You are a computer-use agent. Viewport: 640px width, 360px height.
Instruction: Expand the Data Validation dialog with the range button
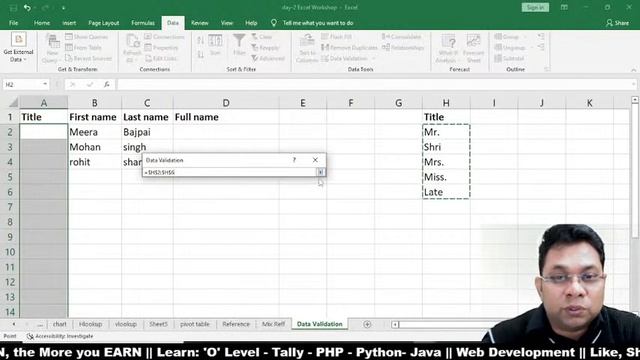pyautogui.click(x=320, y=172)
